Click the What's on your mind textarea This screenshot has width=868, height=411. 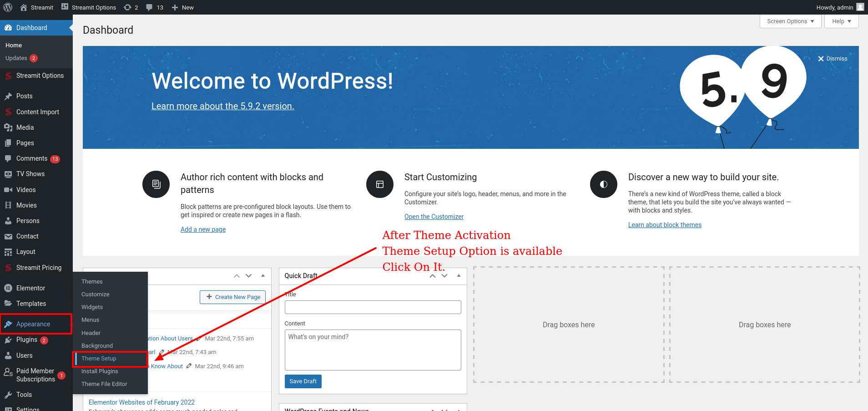373,350
